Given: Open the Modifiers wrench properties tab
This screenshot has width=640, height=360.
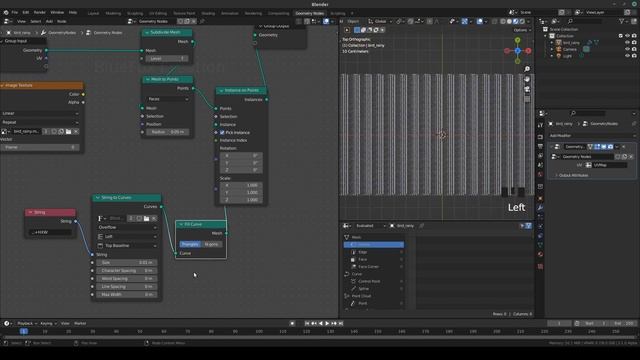Looking at the screenshot, I should (x=540, y=207).
